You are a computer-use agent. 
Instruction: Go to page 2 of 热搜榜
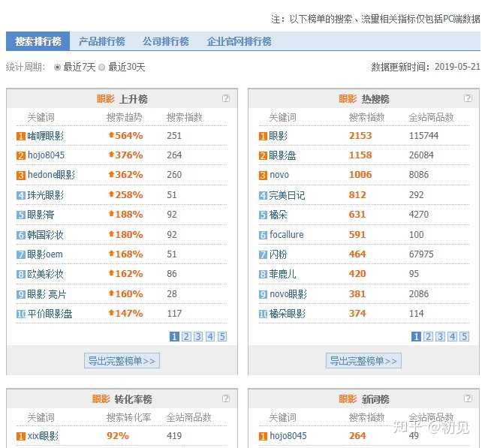click(428, 337)
